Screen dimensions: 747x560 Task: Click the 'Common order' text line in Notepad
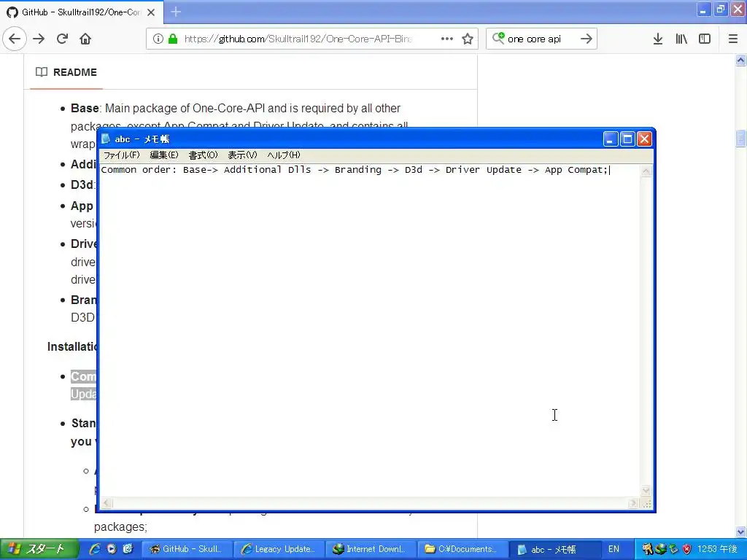pos(355,170)
